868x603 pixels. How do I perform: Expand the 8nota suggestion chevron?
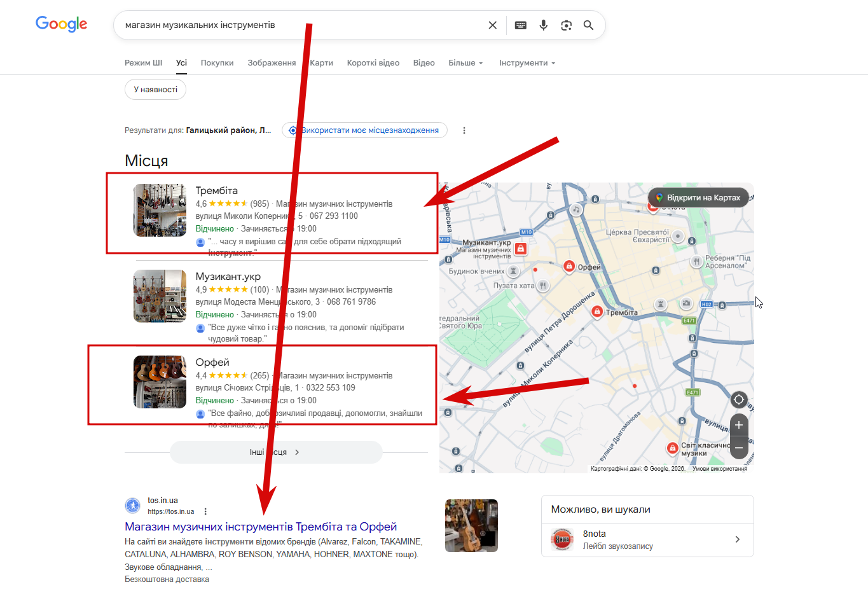click(x=738, y=539)
